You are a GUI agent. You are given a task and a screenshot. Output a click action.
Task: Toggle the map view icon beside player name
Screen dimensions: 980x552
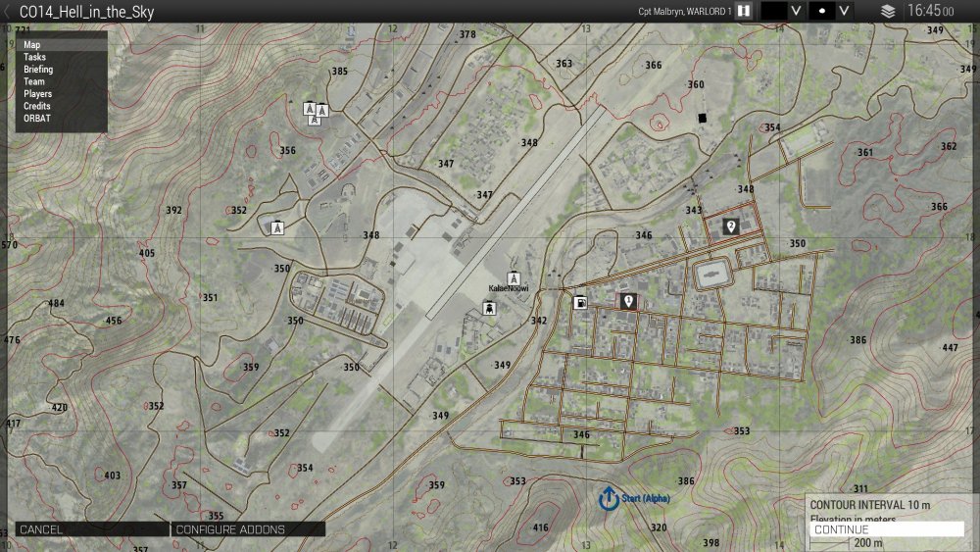point(744,11)
